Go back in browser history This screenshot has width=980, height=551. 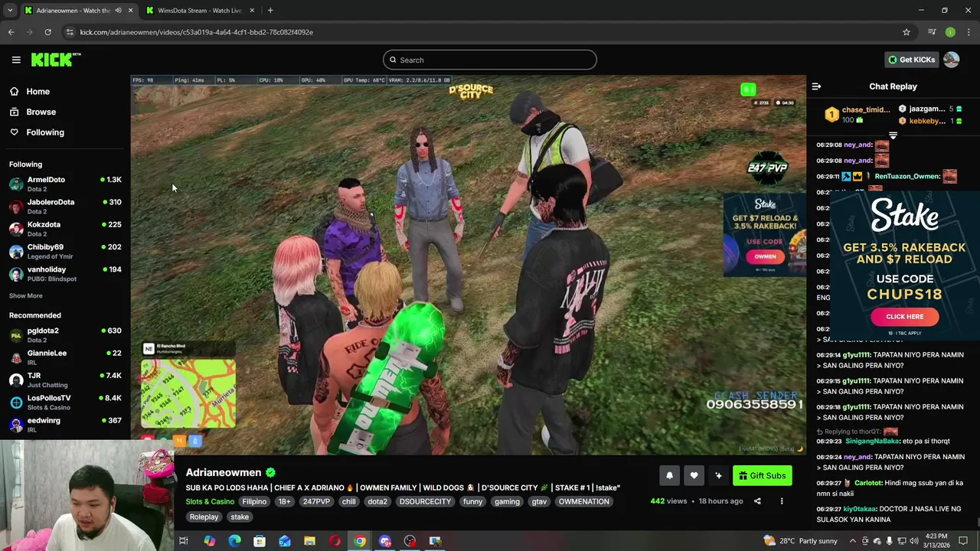click(x=11, y=32)
